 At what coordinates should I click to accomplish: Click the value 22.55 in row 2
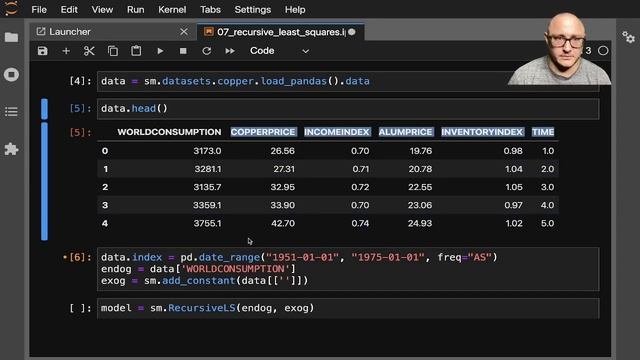(x=420, y=187)
